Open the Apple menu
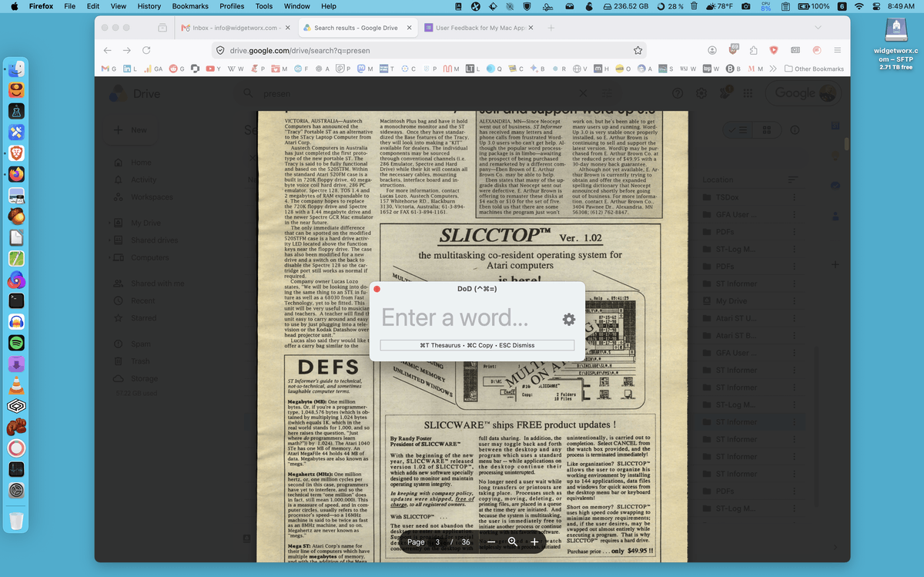Image resolution: width=924 pixels, height=577 pixels. 14,6
